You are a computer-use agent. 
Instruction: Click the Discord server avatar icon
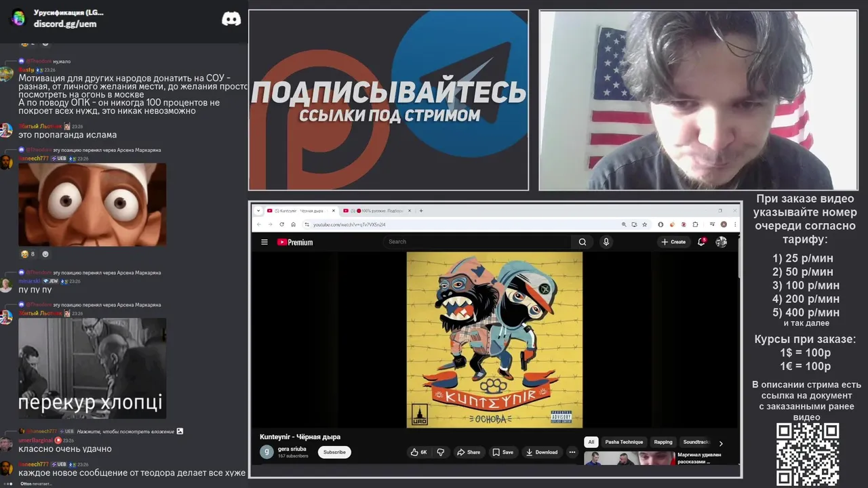click(x=18, y=18)
